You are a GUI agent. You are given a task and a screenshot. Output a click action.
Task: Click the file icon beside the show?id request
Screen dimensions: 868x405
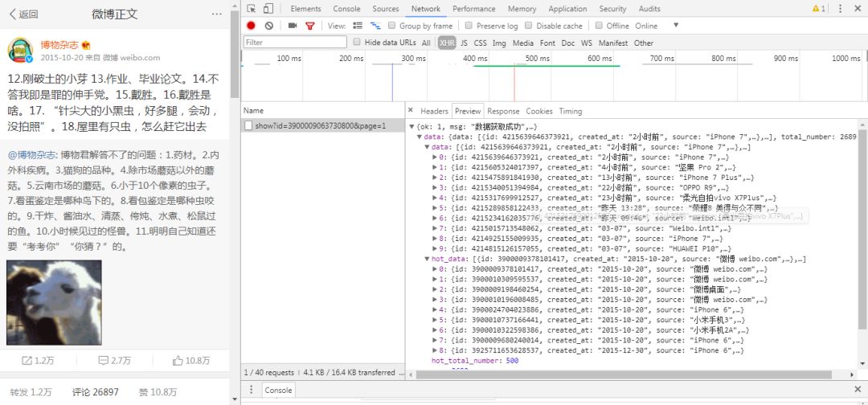[x=248, y=125]
